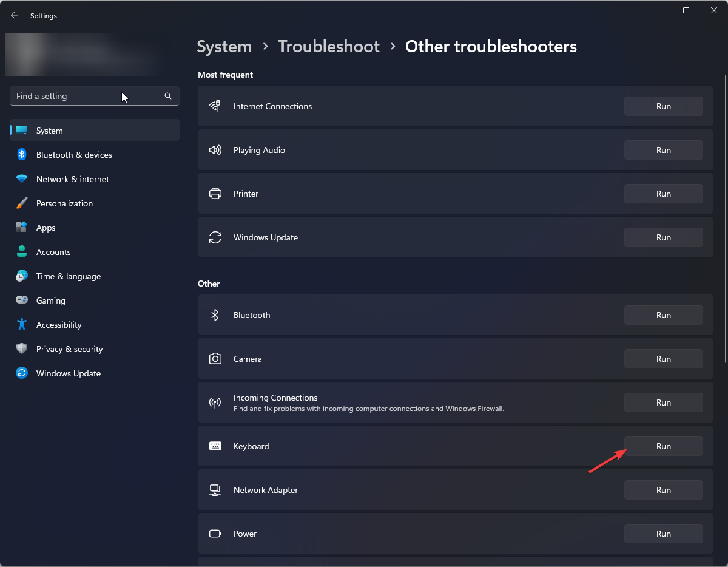Run the Printer troubleshooter
728x567 pixels.
(664, 194)
